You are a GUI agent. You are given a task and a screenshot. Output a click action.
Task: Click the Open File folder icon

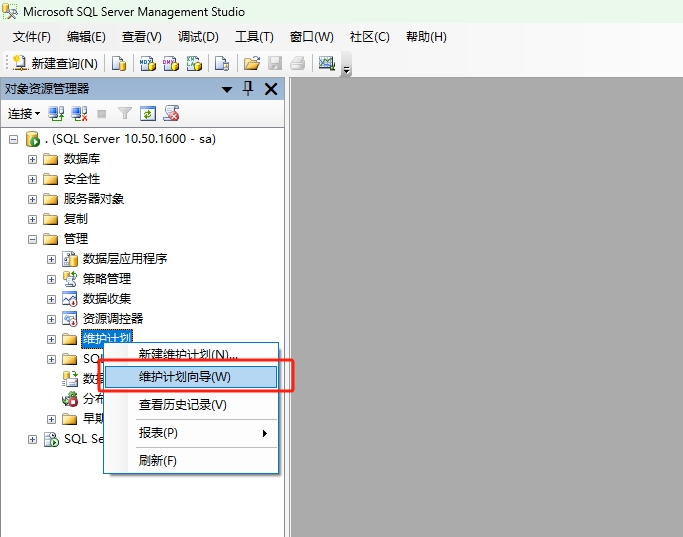pos(252,64)
